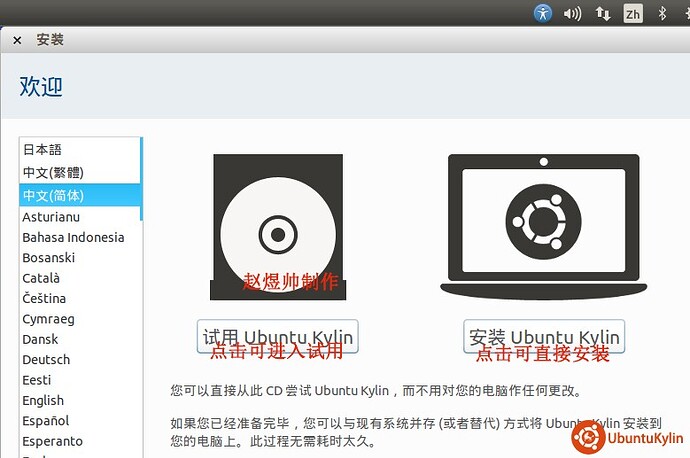Image resolution: width=690 pixels, height=458 pixels.
Task: Open the sound volume indicator
Action: 573,14
